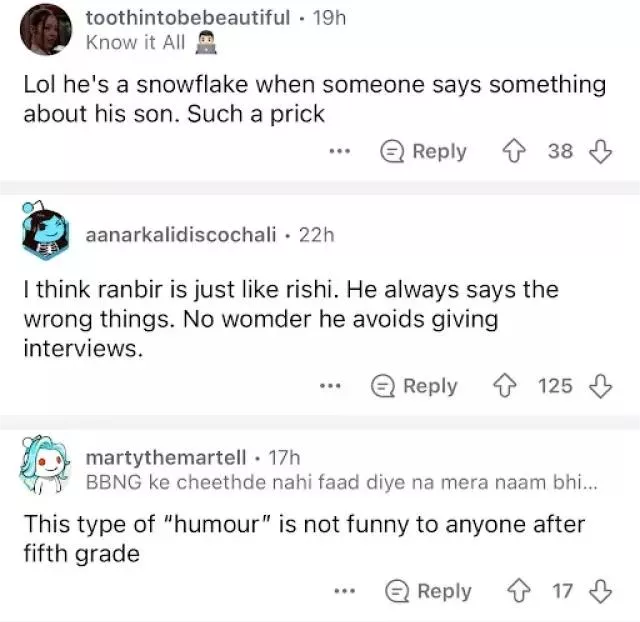The width and height of the screenshot is (640, 622).
Task: Reply to toothintobebeautiful's comment
Action: tap(425, 152)
